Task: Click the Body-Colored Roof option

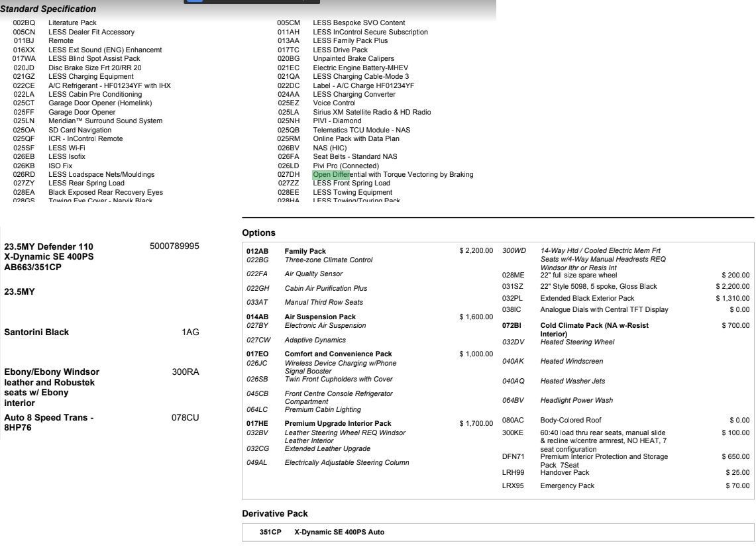Action: coord(570,421)
